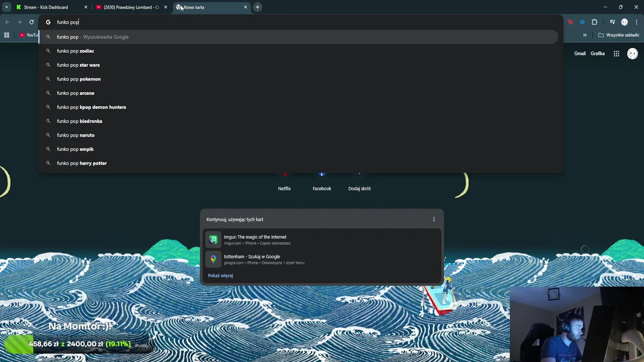Switch to Prawdziwy Lombard YouTube tab
This screenshot has width=644, height=362.
click(131, 7)
